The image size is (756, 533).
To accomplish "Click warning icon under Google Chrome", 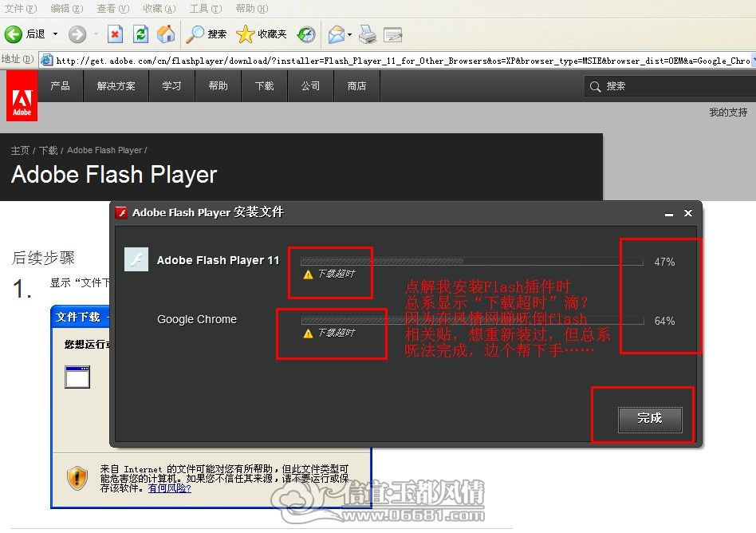I will [x=308, y=334].
